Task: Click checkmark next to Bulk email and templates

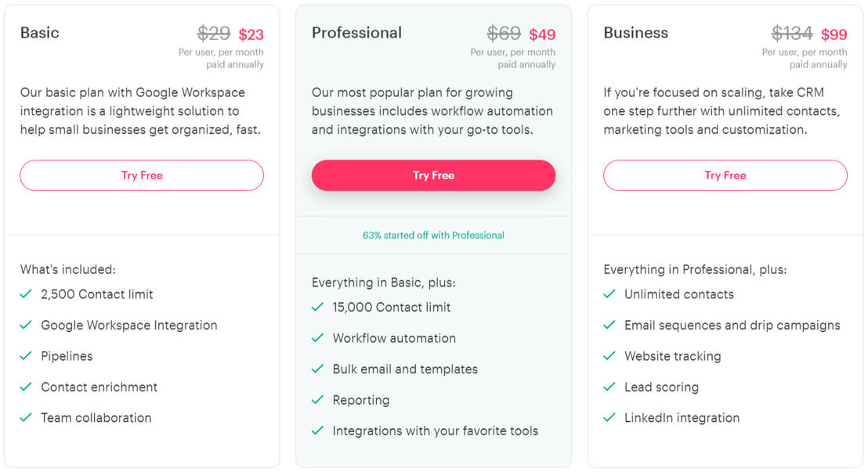Action: (317, 369)
